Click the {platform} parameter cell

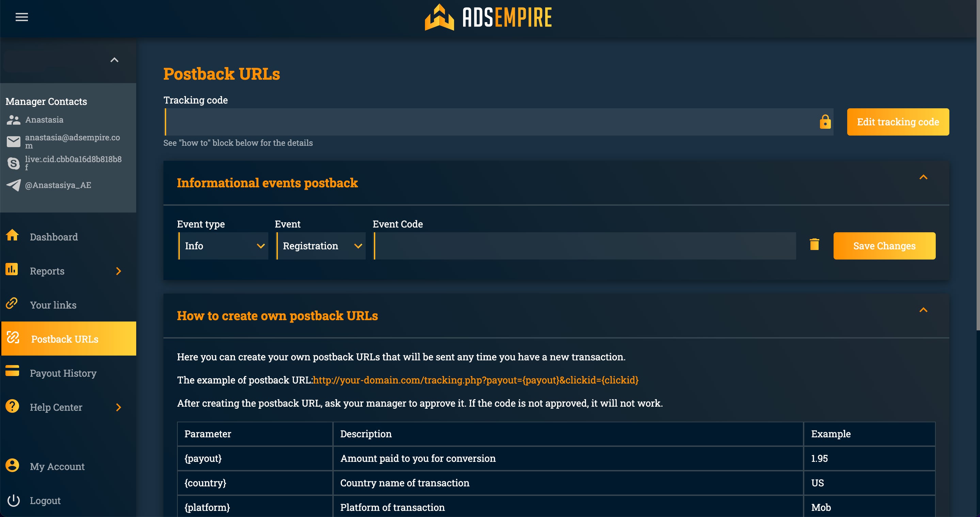point(255,507)
